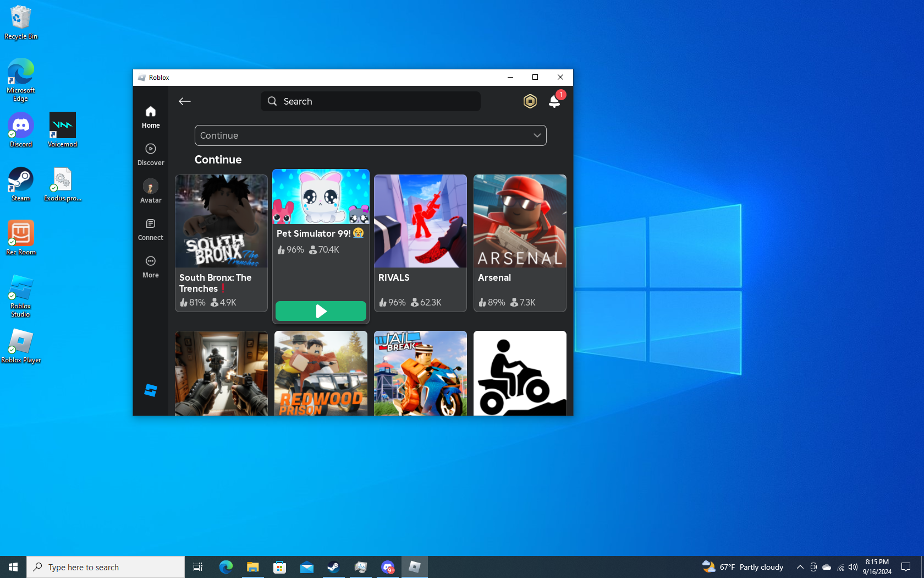Select the Roblox Studio desktop icon
Image resolution: width=924 pixels, height=578 pixels.
click(x=21, y=296)
